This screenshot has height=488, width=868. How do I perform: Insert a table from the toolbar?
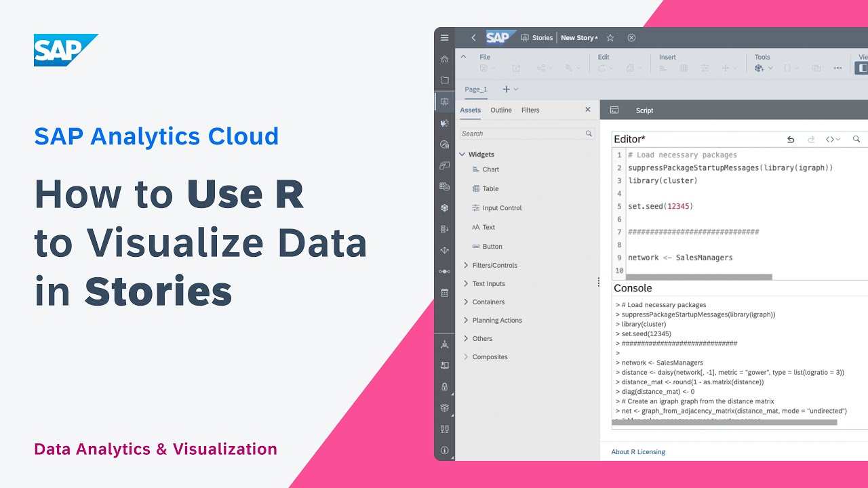[x=684, y=68]
